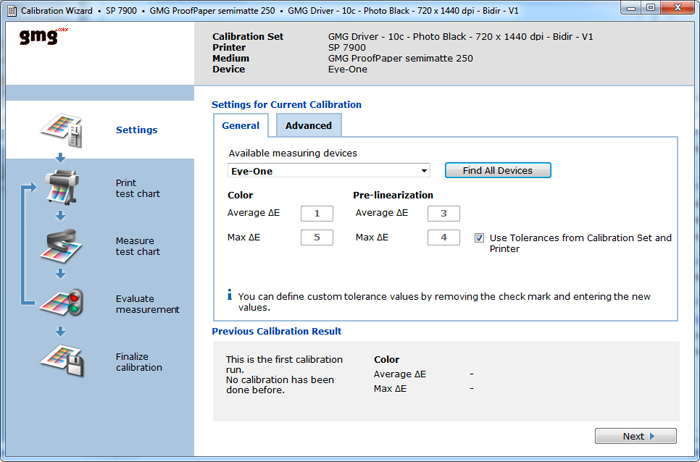The height and width of the screenshot is (462, 700).
Task: Click the gmg color logo
Action: 43,36
